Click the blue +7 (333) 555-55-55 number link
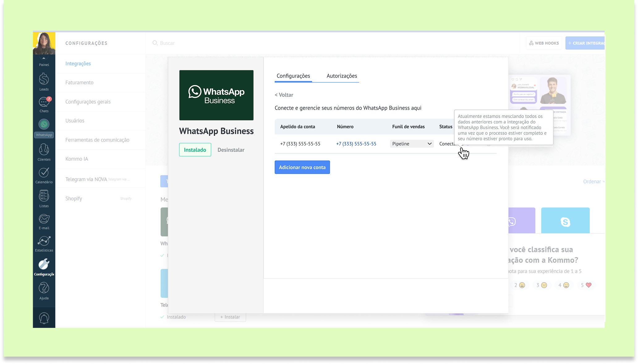Image resolution: width=638 pixels, height=364 pixels. [356, 144]
